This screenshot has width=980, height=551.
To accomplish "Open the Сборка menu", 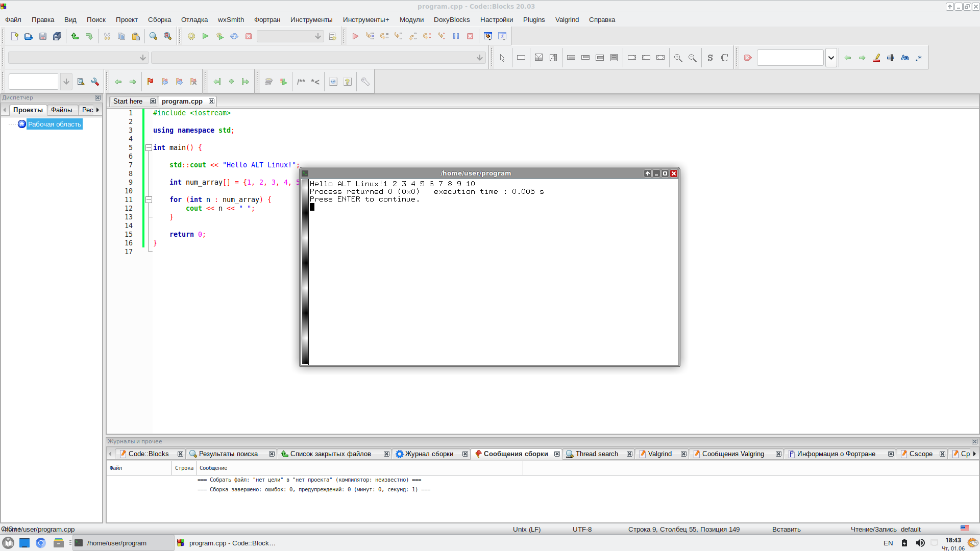I will point(159,19).
